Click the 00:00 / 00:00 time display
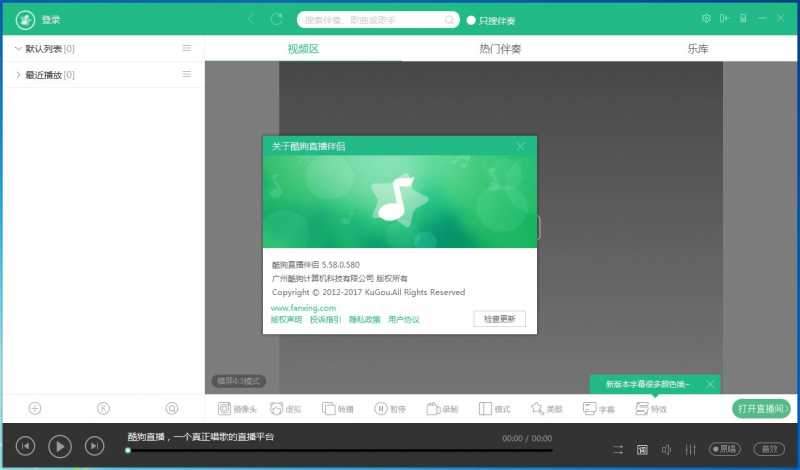The height and width of the screenshot is (470, 800). point(527,438)
